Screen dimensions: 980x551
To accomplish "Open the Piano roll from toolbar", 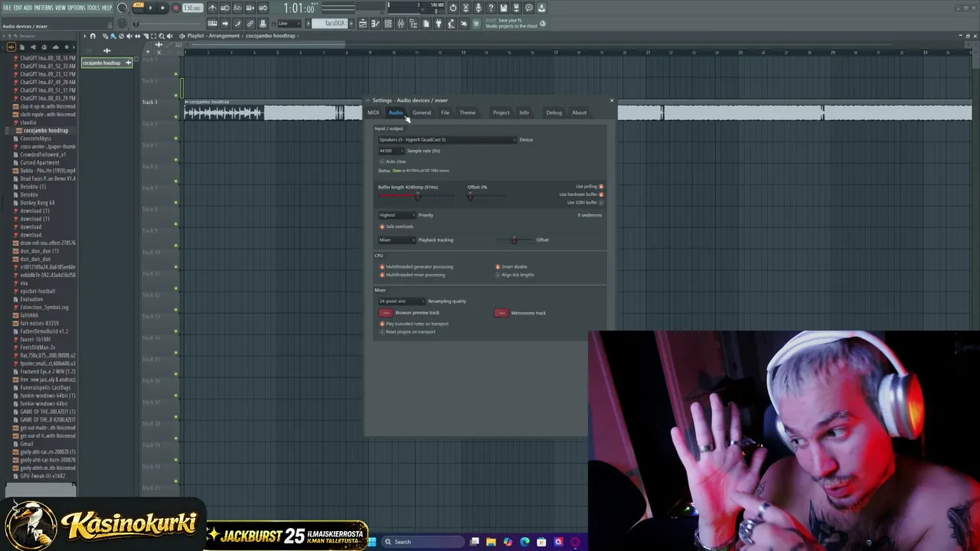I will click(375, 24).
